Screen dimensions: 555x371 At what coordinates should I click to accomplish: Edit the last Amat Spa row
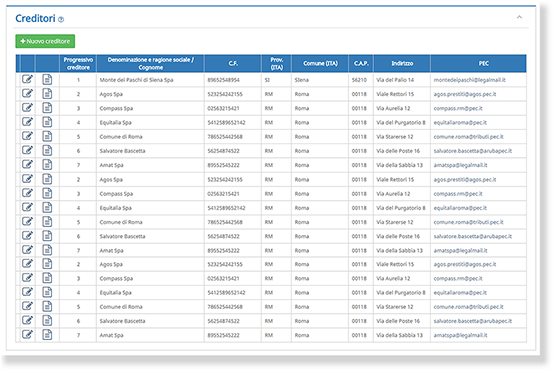(x=28, y=335)
